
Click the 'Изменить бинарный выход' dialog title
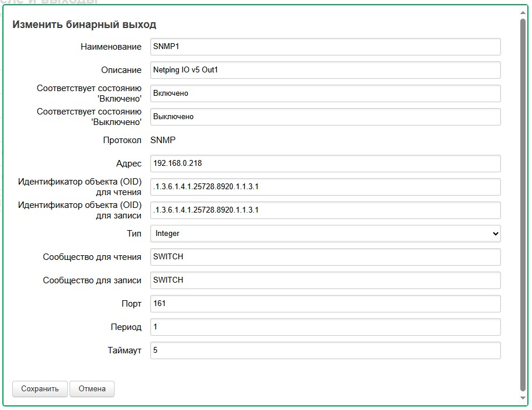click(84, 25)
